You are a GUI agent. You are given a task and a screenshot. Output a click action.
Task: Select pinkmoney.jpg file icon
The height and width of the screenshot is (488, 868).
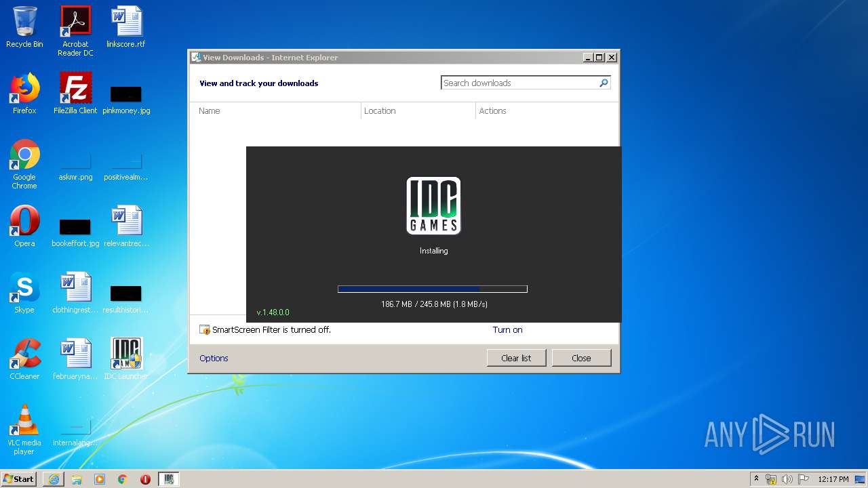point(126,99)
